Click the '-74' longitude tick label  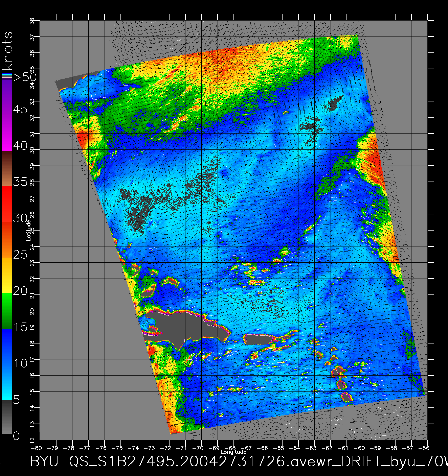click(x=133, y=448)
